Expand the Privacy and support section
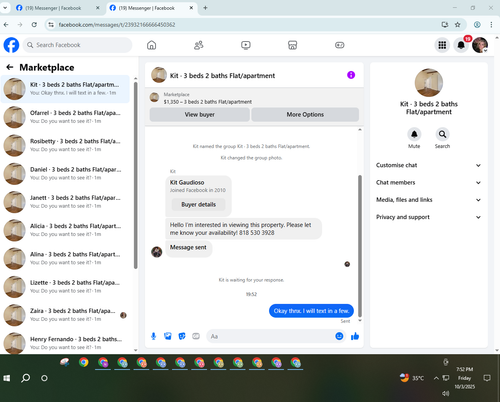This screenshot has height=402, width=500. (428, 217)
